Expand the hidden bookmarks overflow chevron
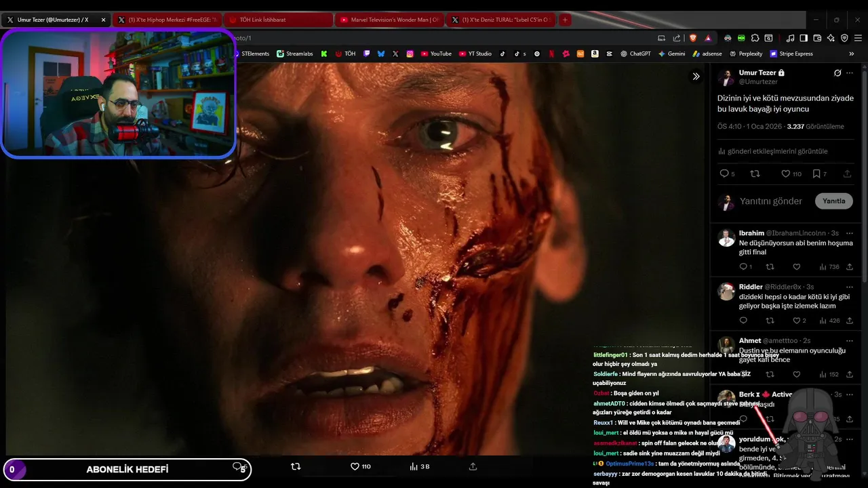The height and width of the screenshot is (488, 868). 852,54
